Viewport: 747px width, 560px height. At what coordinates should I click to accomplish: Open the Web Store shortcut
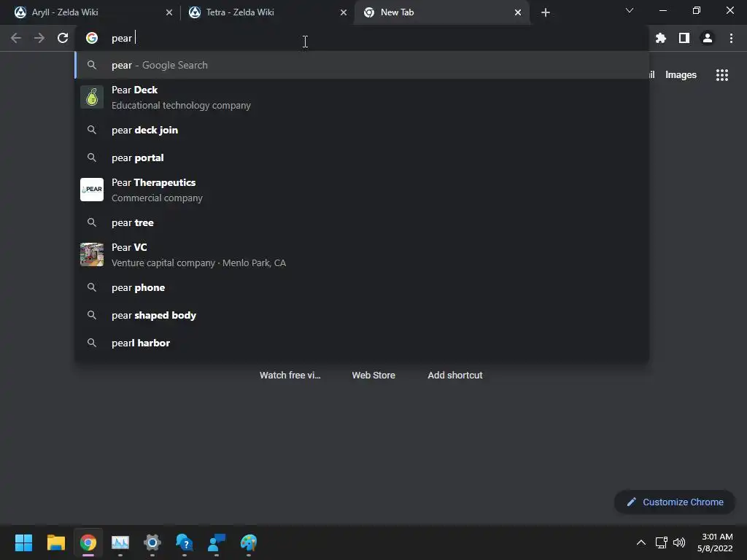[373, 376]
